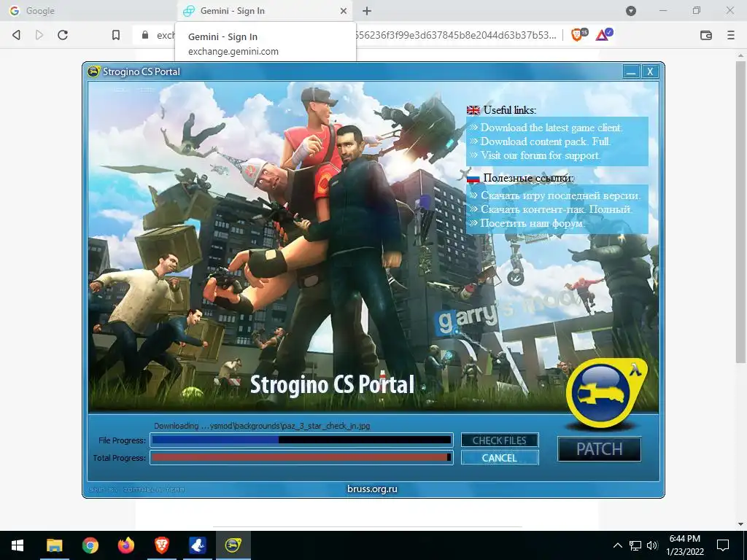The image size is (747, 560).
Task: Close the Gemini - Sign In tab
Action: tap(344, 11)
